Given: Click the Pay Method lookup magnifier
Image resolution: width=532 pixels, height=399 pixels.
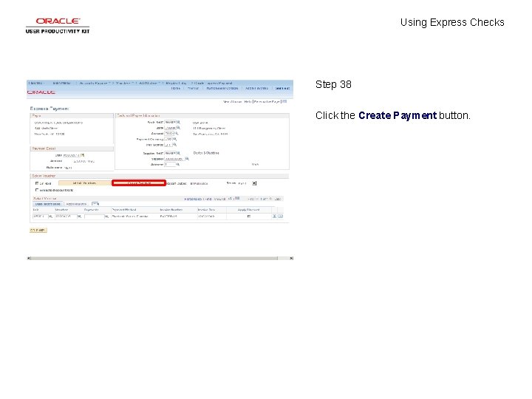Looking at the screenshot, I should pos(174,145).
